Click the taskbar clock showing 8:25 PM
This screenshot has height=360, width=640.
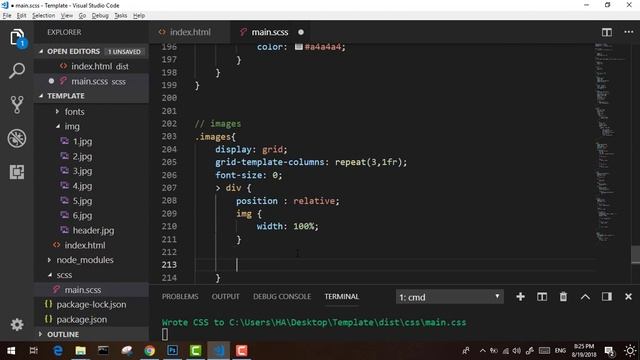click(584, 351)
